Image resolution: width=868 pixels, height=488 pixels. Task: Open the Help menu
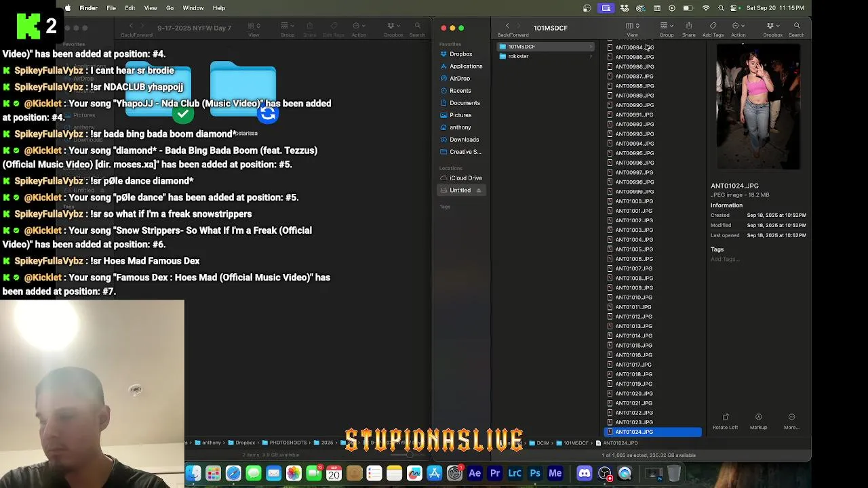(x=219, y=8)
